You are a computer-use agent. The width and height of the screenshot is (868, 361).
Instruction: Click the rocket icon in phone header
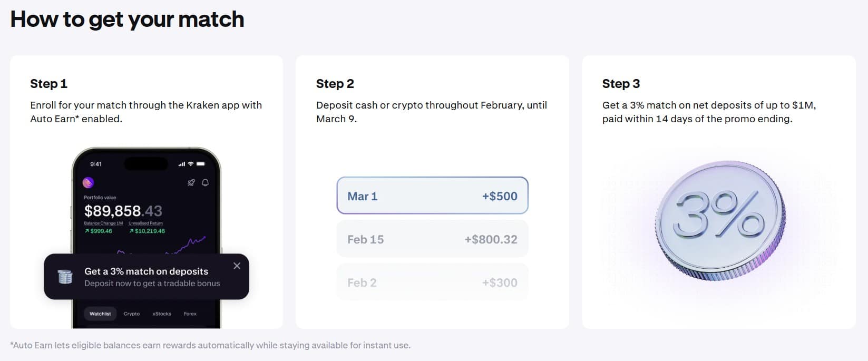tap(191, 182)
